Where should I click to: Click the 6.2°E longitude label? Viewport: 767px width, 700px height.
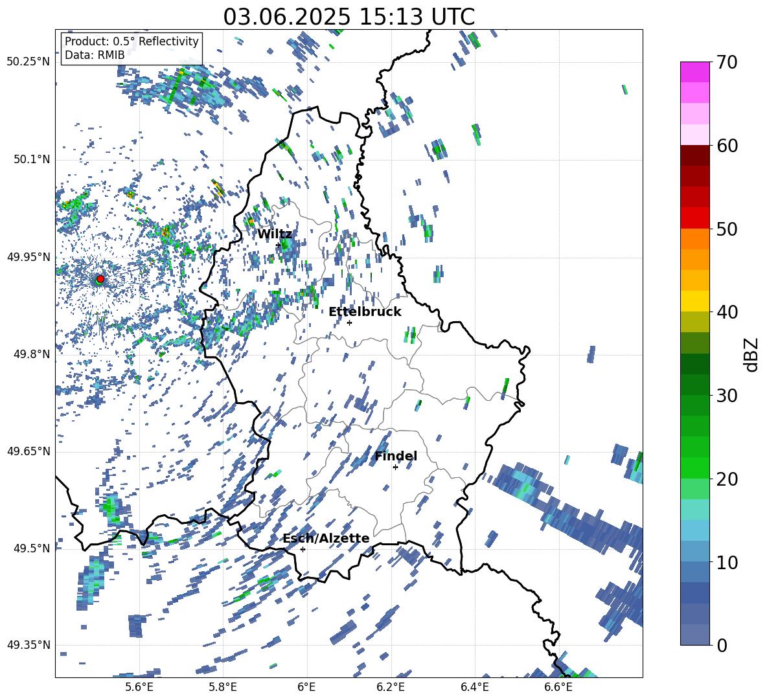(x=391, y=687)
